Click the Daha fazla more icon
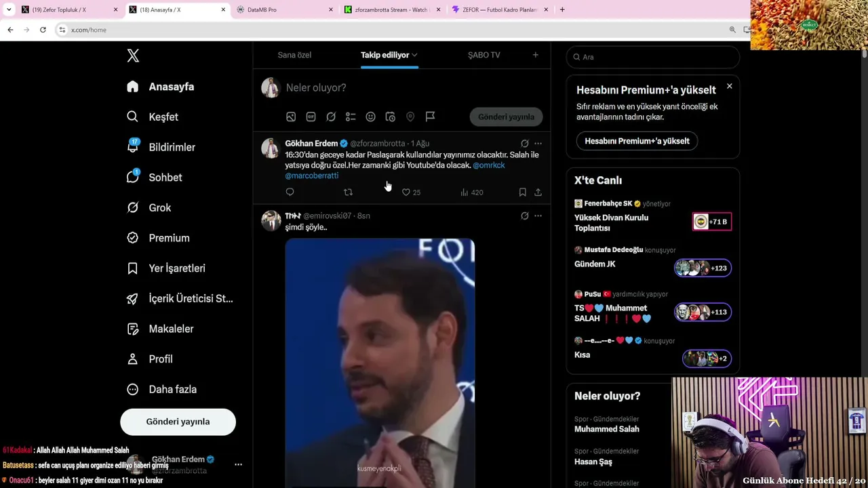 pos(133,389)
